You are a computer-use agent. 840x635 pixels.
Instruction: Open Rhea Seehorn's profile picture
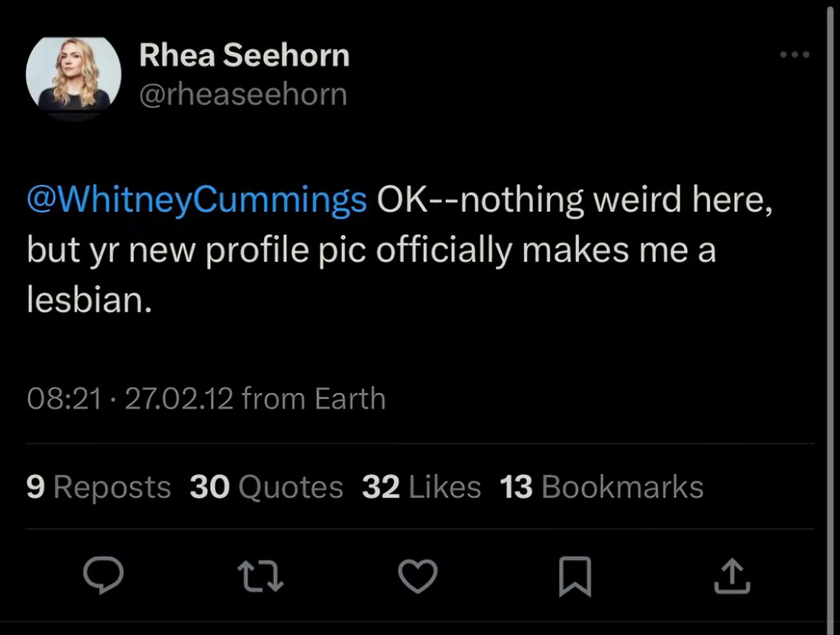[x=73, y=74]
